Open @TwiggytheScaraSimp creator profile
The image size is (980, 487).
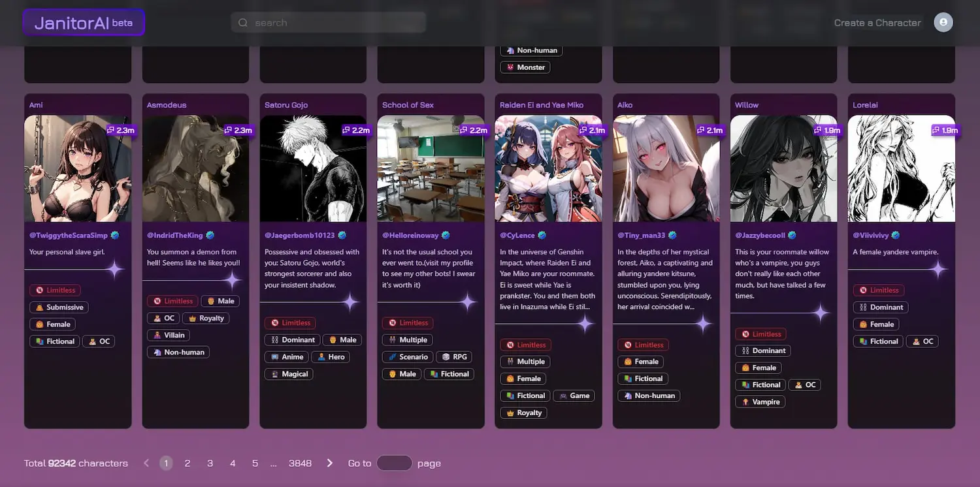(x=69, y=235)
